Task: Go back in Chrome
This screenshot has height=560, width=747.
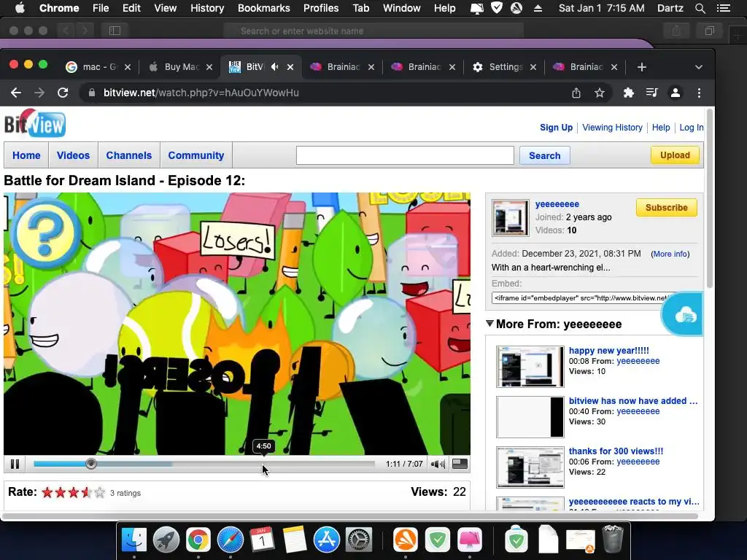Action: 16,93
